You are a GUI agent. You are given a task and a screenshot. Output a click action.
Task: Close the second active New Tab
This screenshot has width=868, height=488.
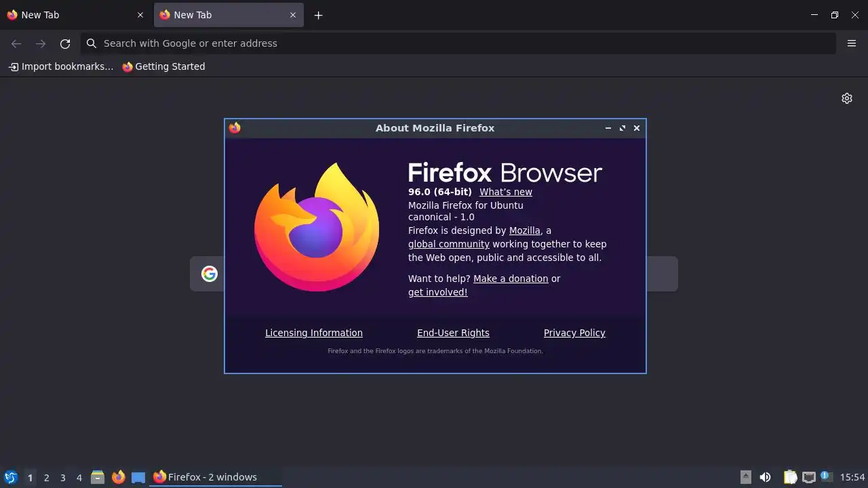coord(293,15)
